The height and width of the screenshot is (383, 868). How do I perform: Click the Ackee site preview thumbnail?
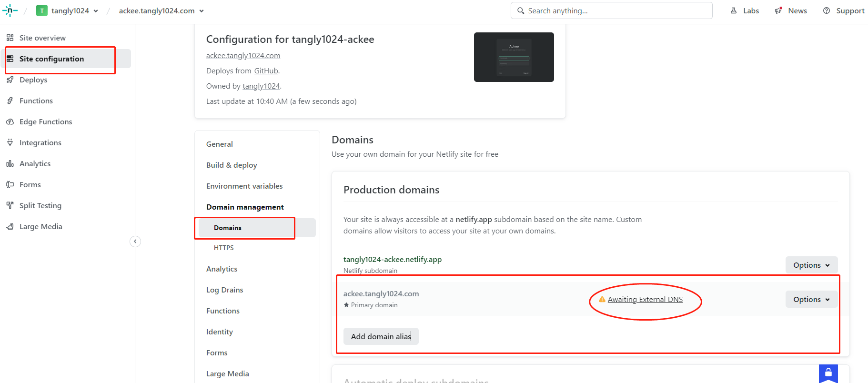point(514,57)
